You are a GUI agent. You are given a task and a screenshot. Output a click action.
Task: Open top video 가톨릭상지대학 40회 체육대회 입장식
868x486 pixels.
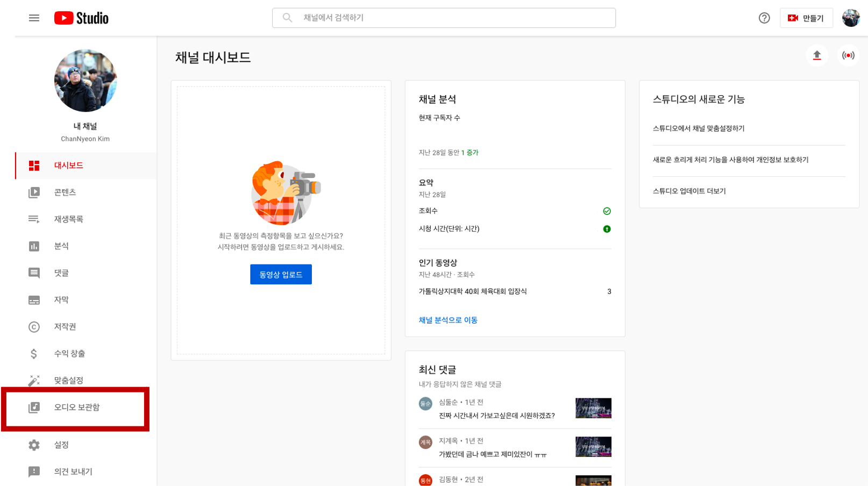tap(473, 291)
